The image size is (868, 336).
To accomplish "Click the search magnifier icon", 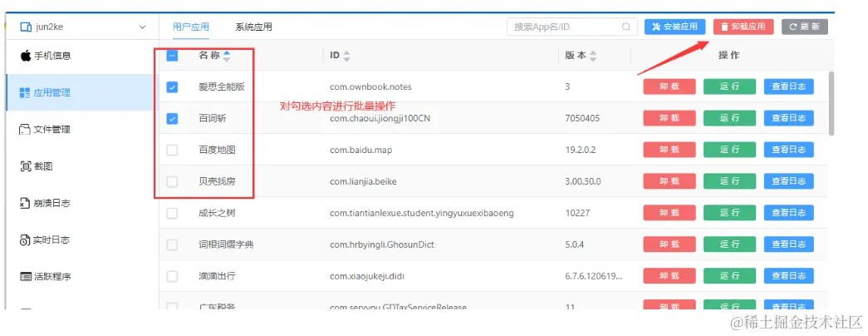I will click(626, 27).
